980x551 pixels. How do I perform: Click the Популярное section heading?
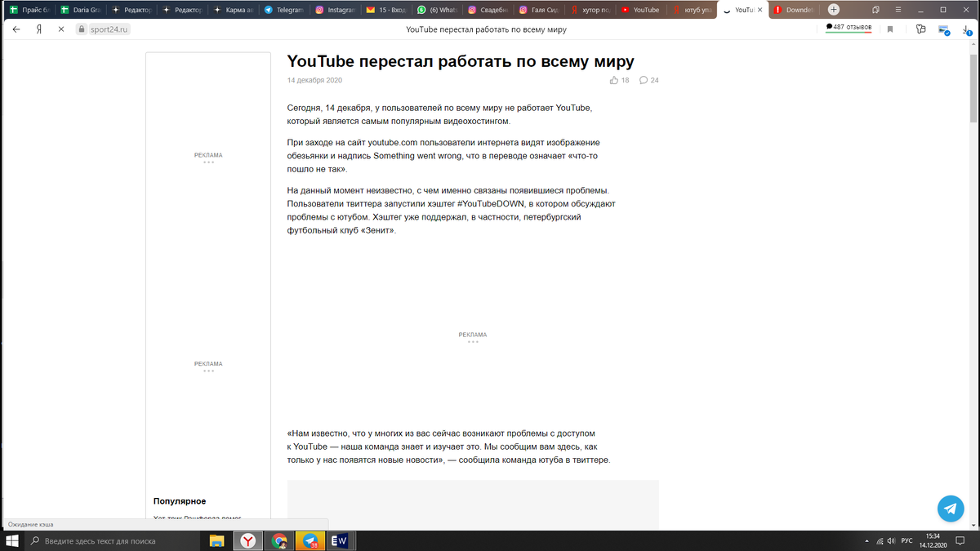pyautogui.click(x=180, y=501)
